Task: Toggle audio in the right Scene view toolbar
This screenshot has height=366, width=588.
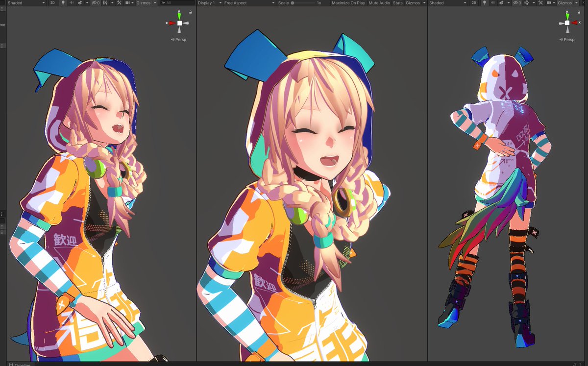Action: click(x=493, y=3)
